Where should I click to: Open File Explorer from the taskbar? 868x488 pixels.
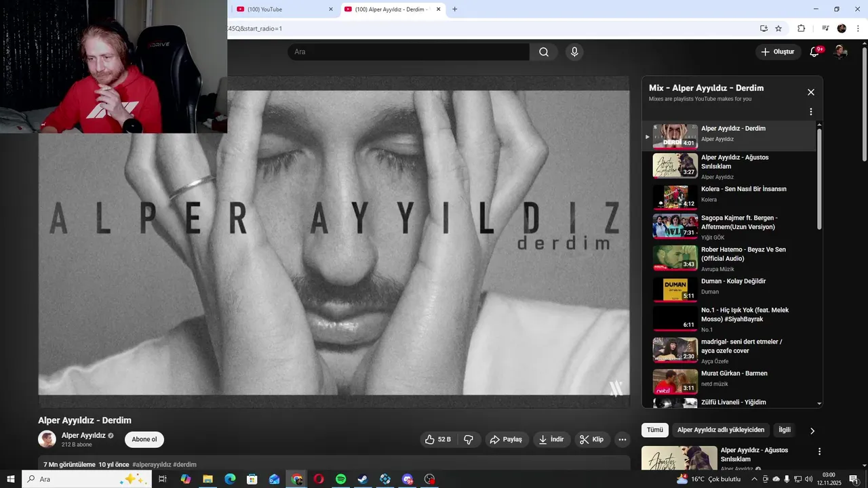[x=208, y=479]
